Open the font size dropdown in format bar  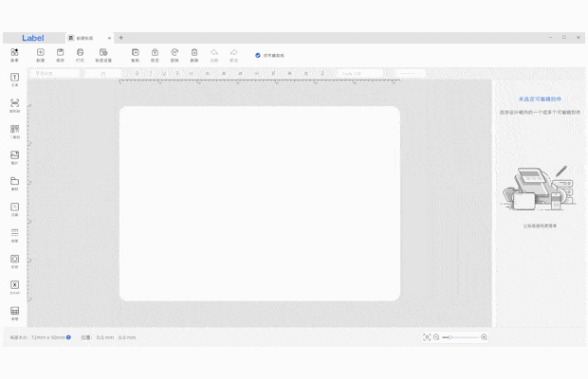coord(103,73)
